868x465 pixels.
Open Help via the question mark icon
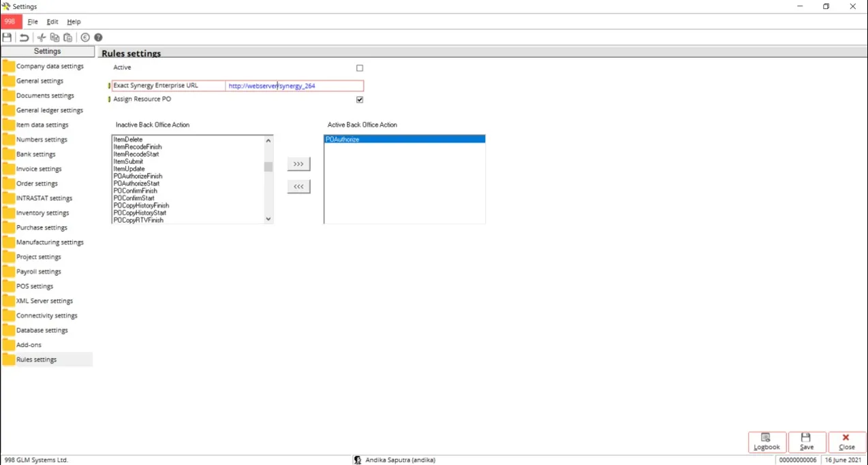coord(98,37)
